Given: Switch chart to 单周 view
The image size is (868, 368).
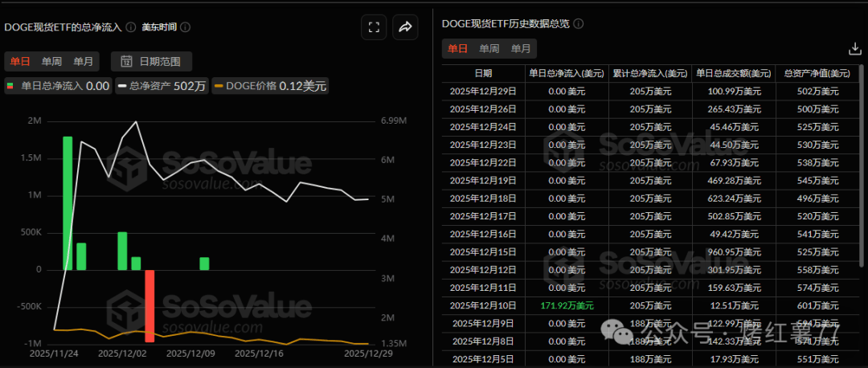Looking at the screenshot, I should 51,61.
